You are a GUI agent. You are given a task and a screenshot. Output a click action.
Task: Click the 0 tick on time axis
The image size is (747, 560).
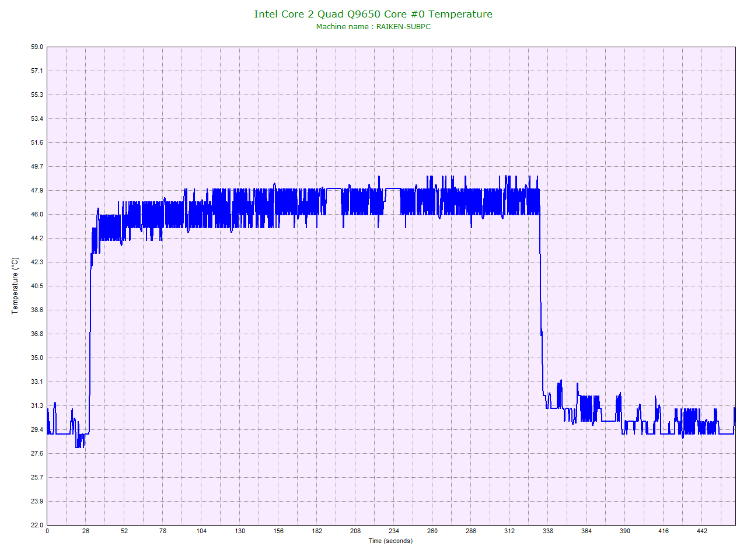coord(47,531)
